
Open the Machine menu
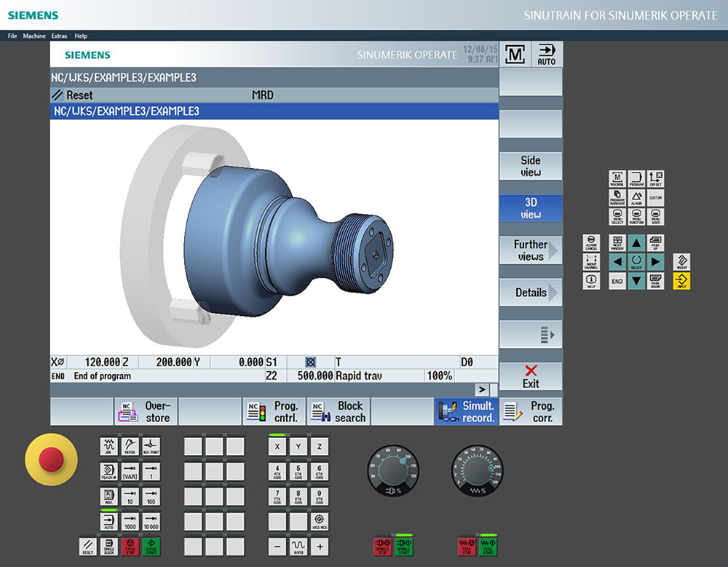(x=34, y=36)
